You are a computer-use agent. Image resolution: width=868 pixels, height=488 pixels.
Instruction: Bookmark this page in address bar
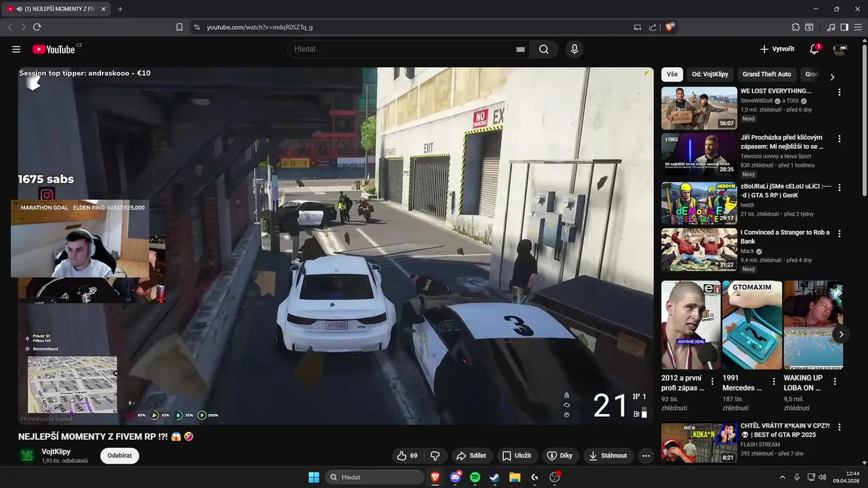click(x=179, y=27)
